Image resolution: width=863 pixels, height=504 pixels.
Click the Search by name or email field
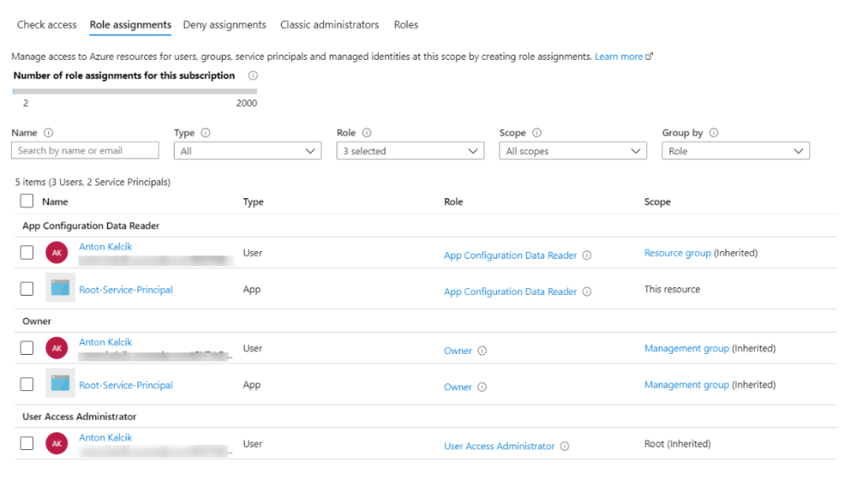[x=85, y=151]
